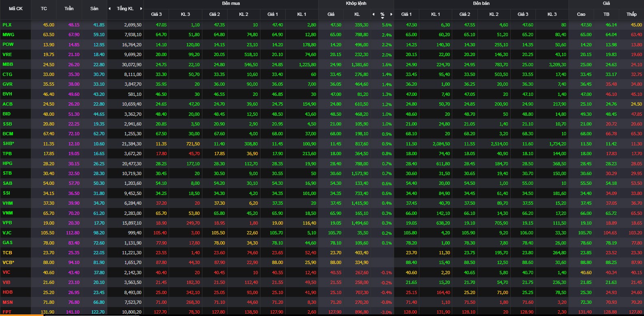This screenshot has height=316, width=644.
Task: Click KL header under Khớp lệnh
Action: click(x=357, y=14)
